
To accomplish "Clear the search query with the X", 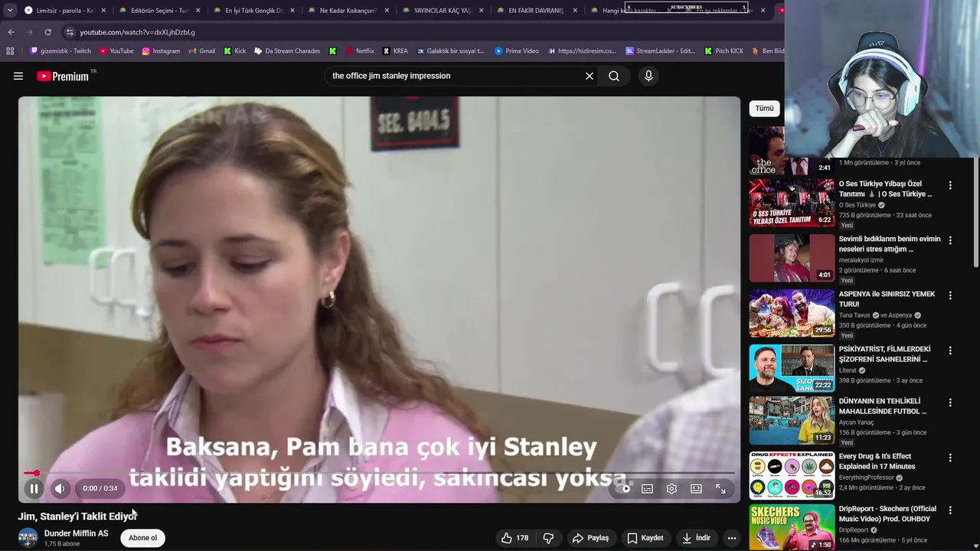I will [590, 76].
